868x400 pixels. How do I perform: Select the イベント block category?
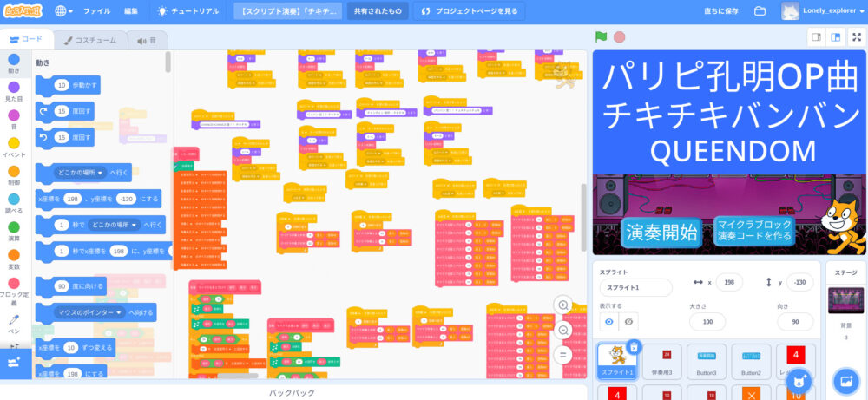tap(15, 148)
